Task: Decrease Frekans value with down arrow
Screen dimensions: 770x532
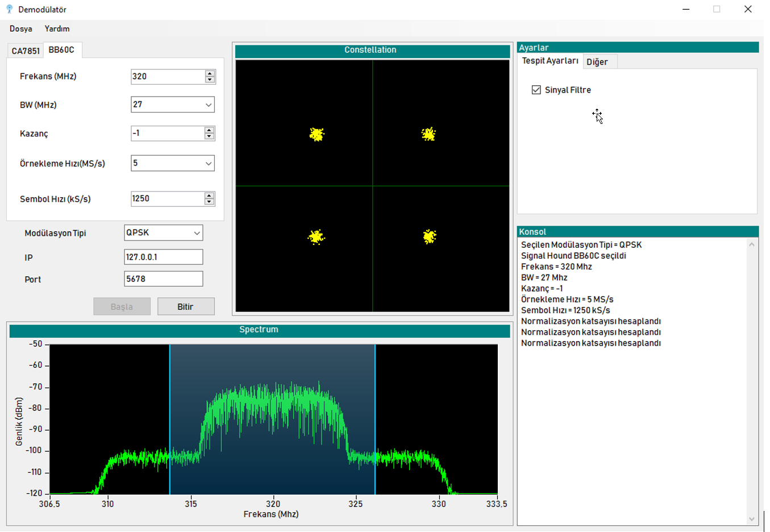Action: [x=210, y=80]
